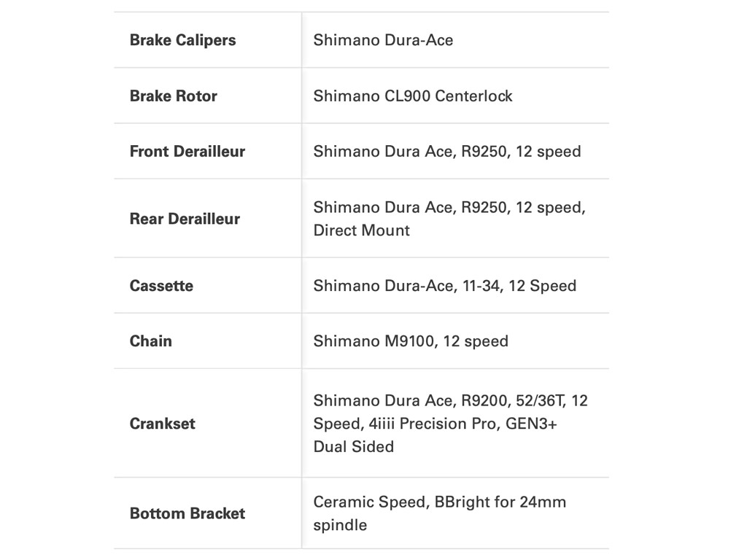Select the front derailleur R9250 specification
This screenshot has height=560, width=747.
447,151
